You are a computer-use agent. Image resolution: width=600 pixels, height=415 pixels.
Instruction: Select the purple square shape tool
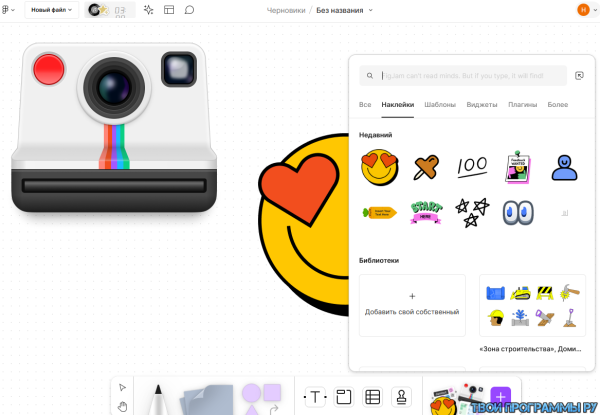click(x=272, y=392)
